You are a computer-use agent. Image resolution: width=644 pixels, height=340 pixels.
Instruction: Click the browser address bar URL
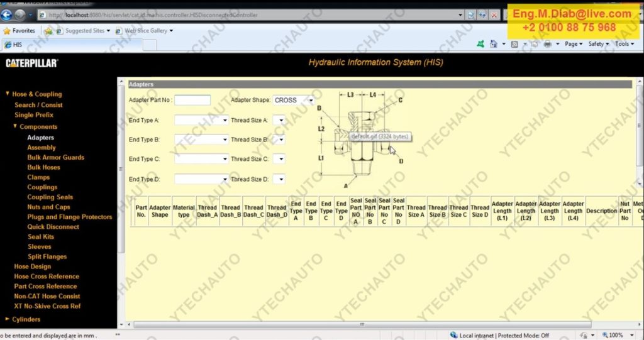click(153, 15)
